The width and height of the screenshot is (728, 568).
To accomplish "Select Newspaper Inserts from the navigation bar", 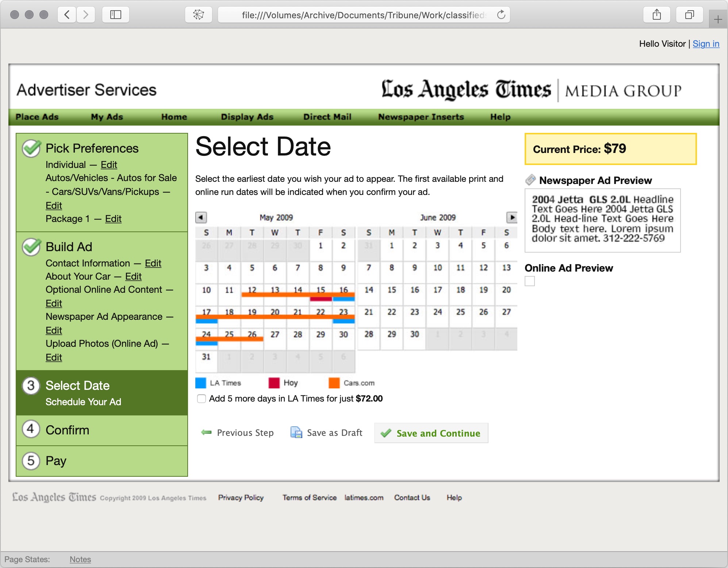I will [421, 117].
